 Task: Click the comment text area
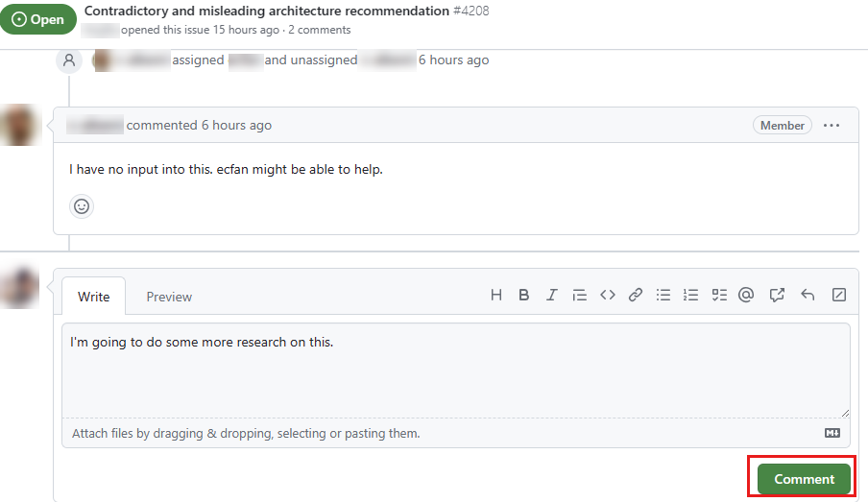pyautogui.click(x=455, y=371)
